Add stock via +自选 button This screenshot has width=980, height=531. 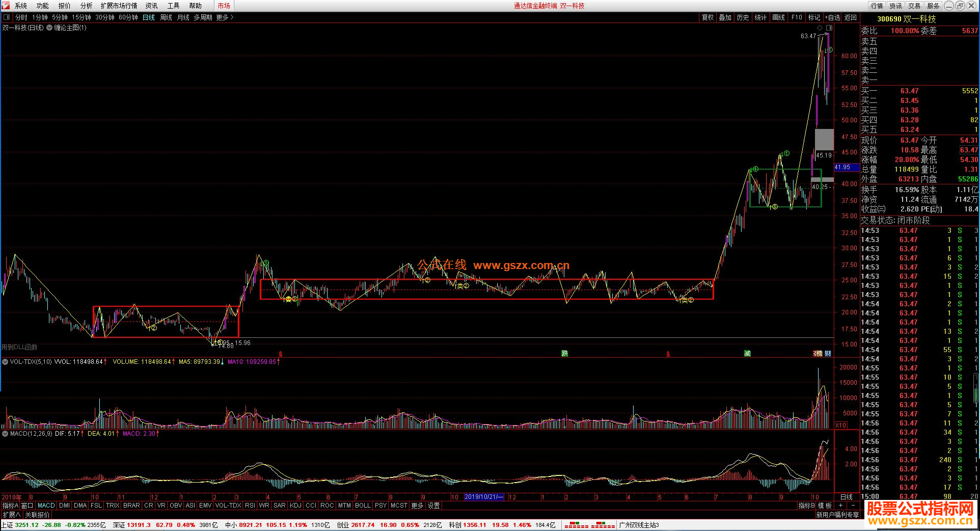(x=832, y=17)
